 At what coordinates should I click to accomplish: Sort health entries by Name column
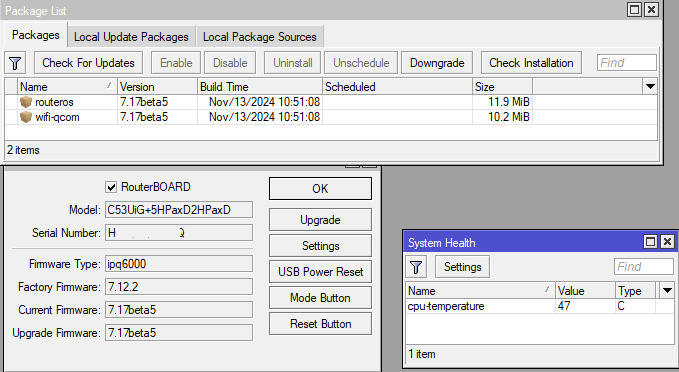pos(480,291)
